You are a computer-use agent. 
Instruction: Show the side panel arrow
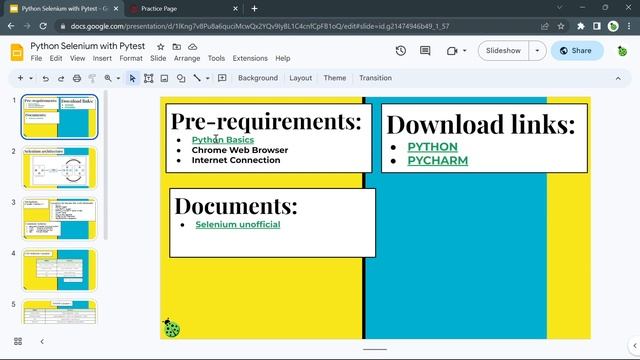click(x=635, y=346)
